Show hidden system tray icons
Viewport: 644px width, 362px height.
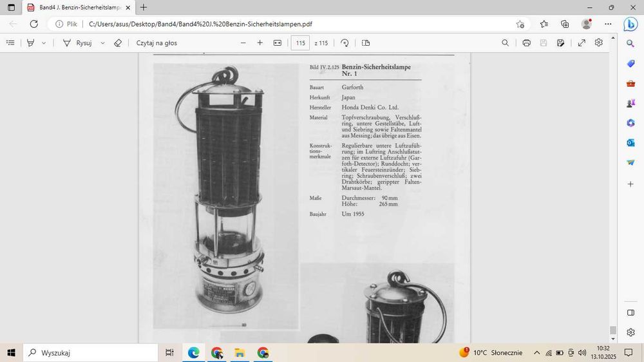tap(536, 352)
